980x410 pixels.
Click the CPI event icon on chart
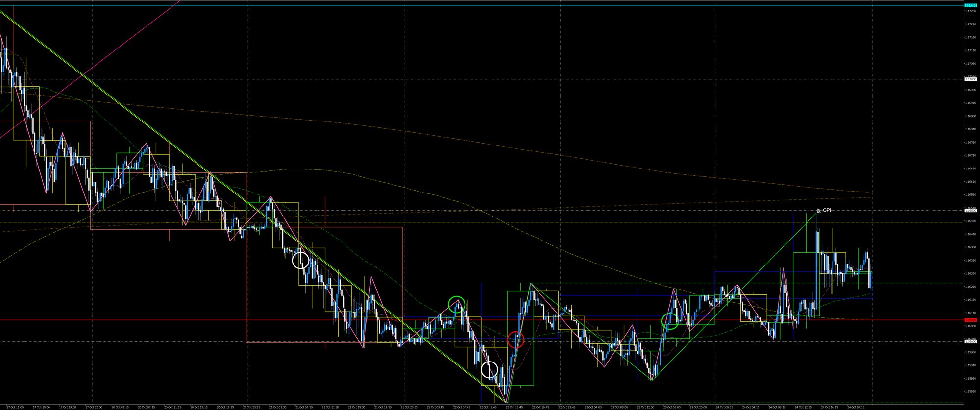tap(818, 211)
